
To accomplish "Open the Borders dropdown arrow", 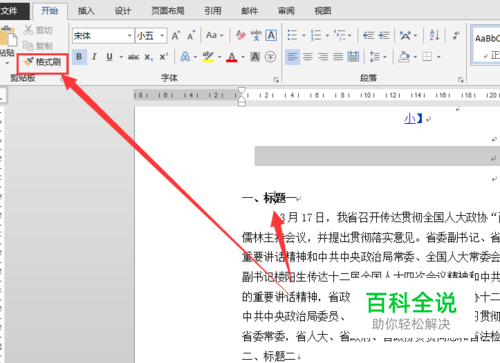I will tap(439, 57).
